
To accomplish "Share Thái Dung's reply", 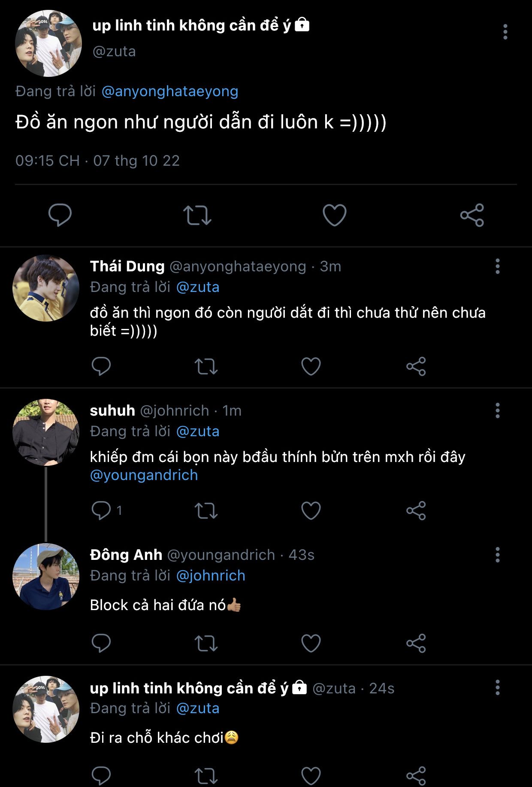I will click(416, 366).
